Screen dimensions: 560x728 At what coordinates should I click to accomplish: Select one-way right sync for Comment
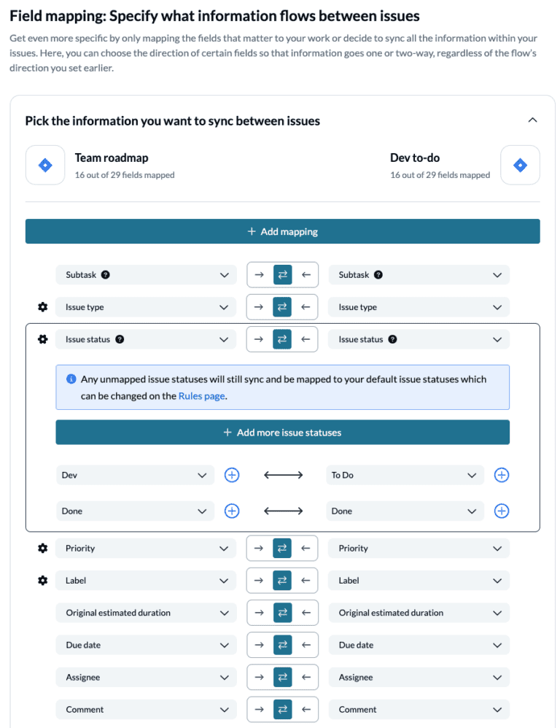[260, 709]
